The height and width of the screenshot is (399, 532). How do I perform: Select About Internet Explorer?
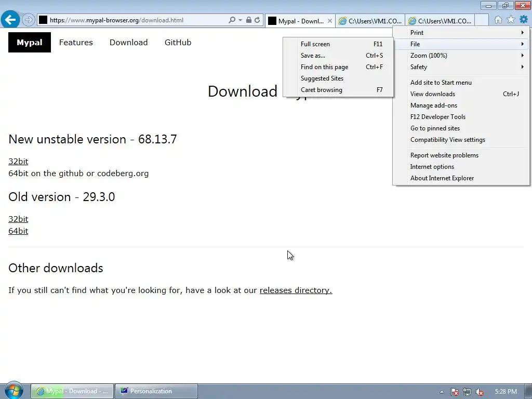tap(461, 178)
